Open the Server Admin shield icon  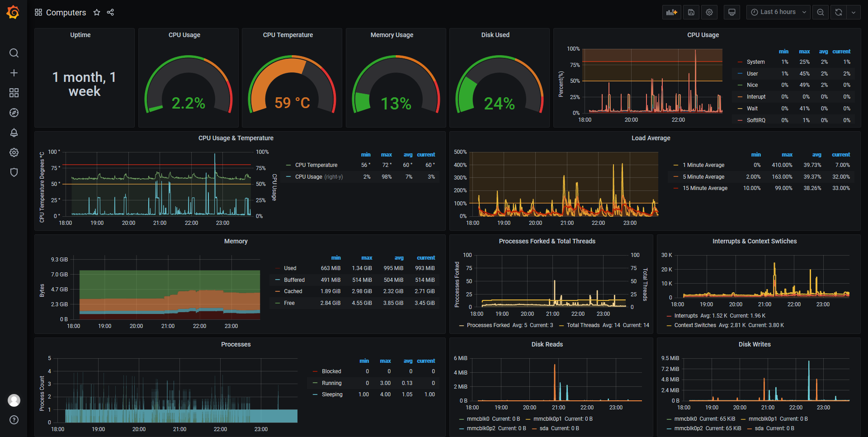tap(14, 172)
